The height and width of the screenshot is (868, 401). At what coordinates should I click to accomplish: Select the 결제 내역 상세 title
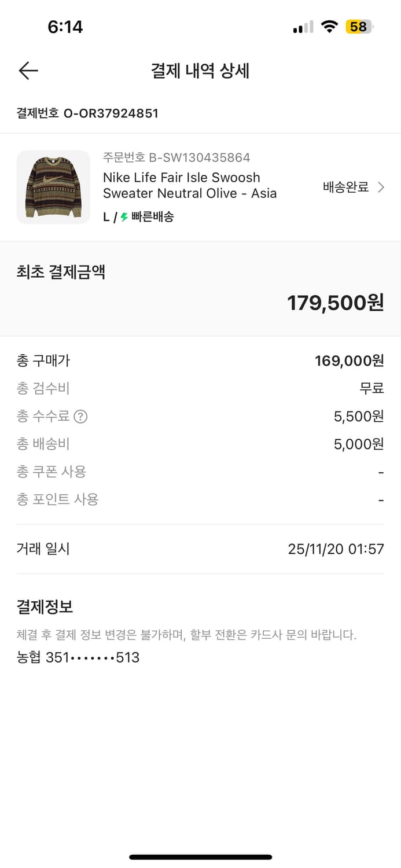click(200, 71)
